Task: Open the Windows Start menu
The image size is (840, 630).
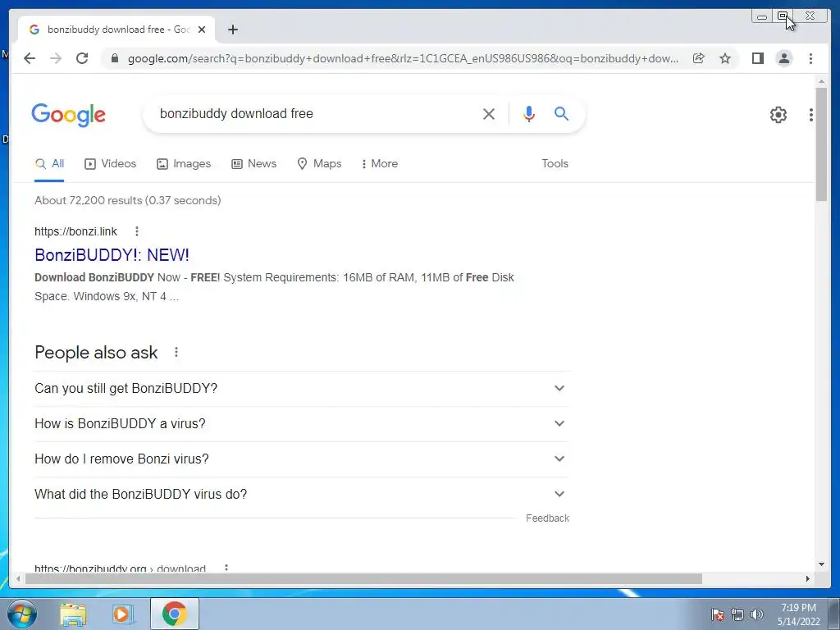Action: click(x=22, y=614)
